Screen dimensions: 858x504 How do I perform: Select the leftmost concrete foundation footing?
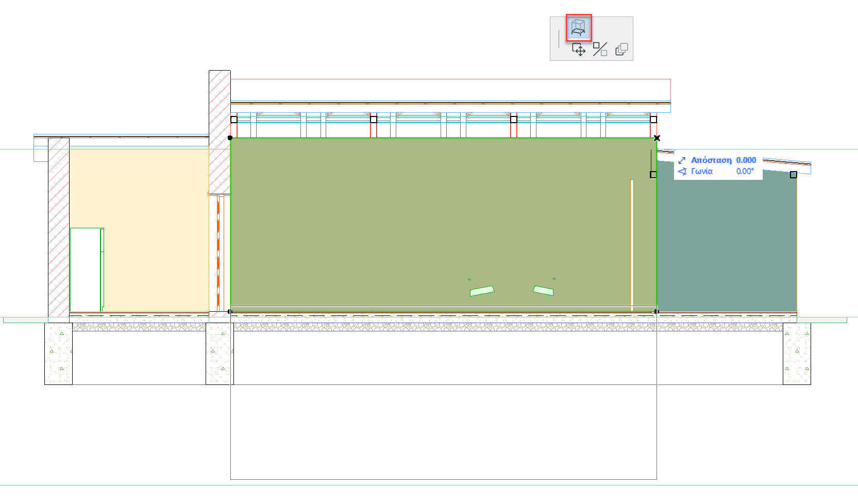[x=58, y=354]
